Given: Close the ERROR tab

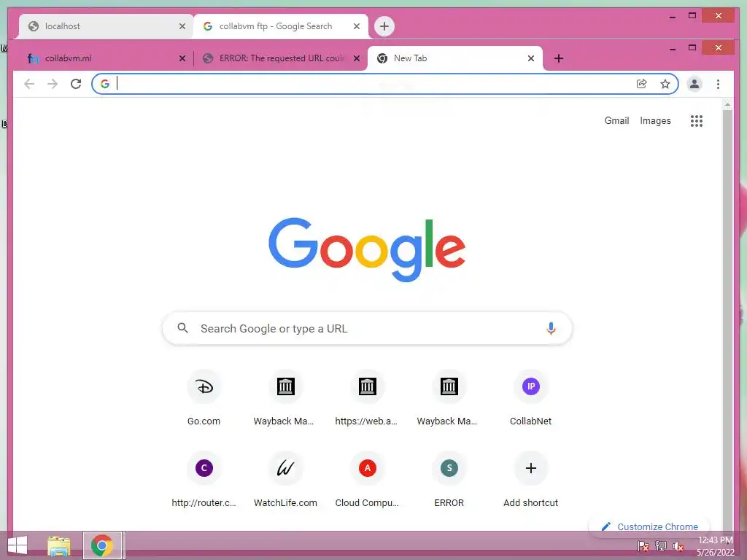Looking at the screenshot, I should [356, 58].
